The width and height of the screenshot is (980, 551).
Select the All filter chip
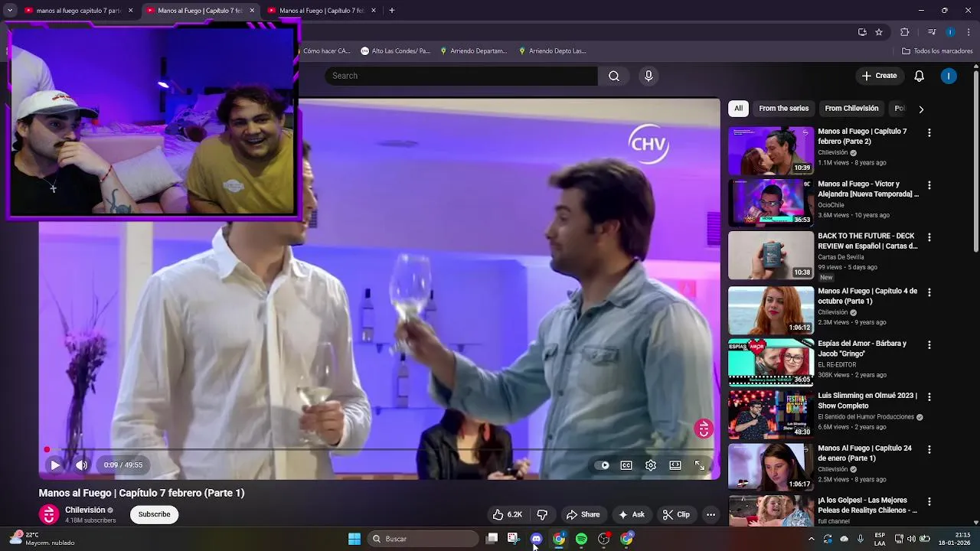[x=738, y=108]
